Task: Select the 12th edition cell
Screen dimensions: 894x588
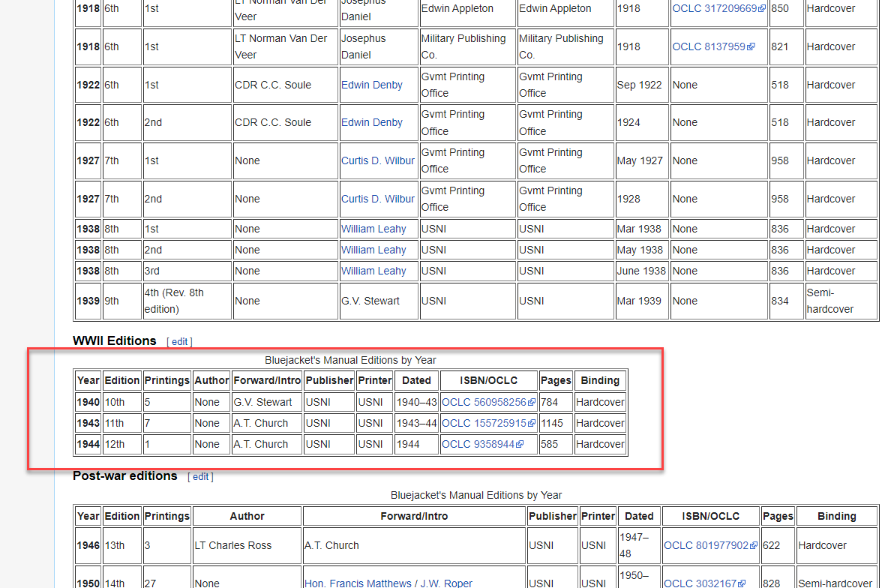Action: pos(122,444)
